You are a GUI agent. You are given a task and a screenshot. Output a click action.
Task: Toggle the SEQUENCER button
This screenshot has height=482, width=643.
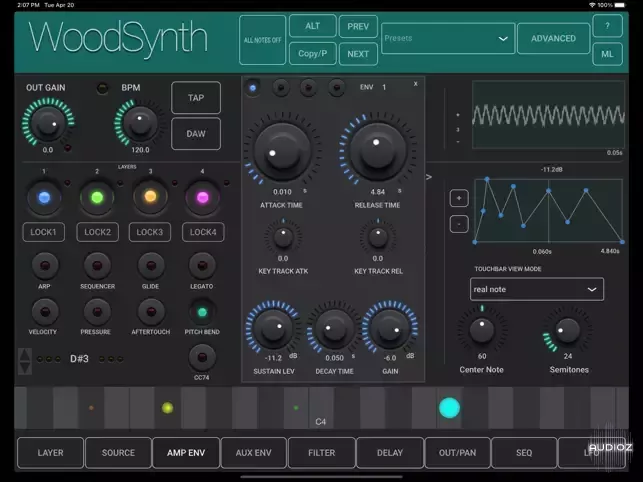pyautogui.click(x=97, y=265)
